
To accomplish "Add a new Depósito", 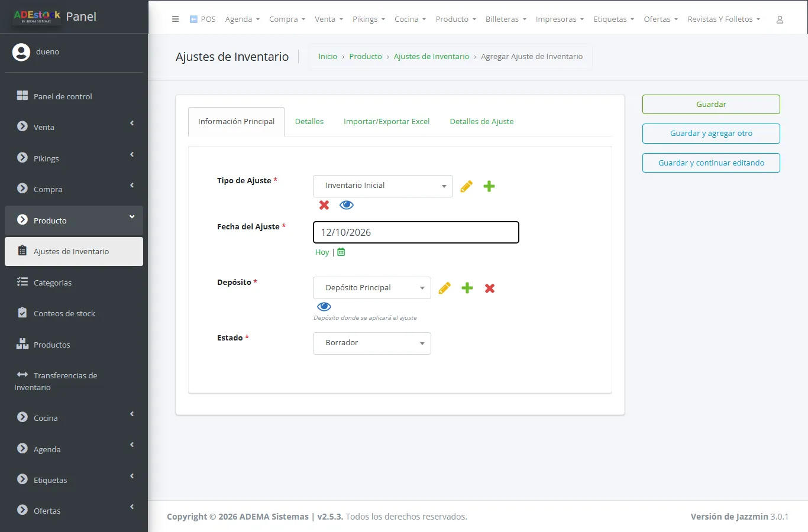I will pyautogui.click(x=467, y=288).
